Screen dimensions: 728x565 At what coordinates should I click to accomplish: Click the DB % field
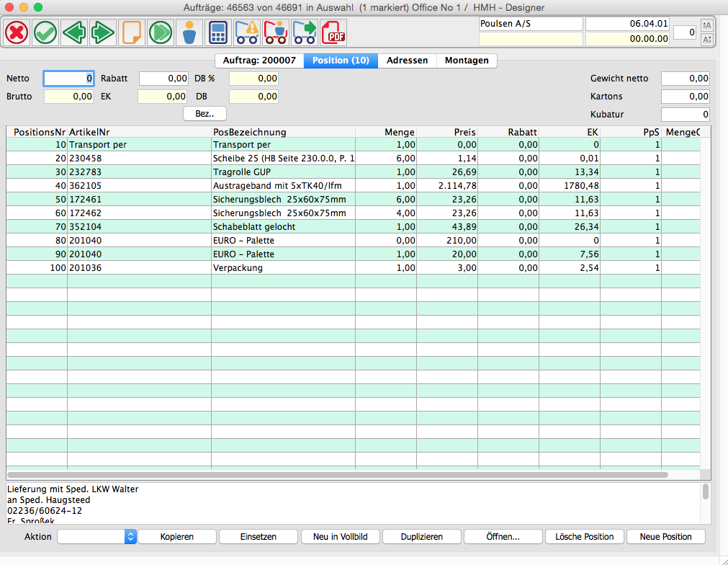coord(253,79)
